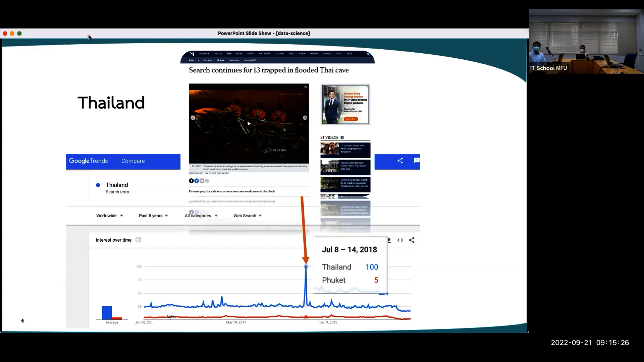Select the South Asia sub-section link
The height and width of the screenshot is (362, 644).
coord(234,60)
